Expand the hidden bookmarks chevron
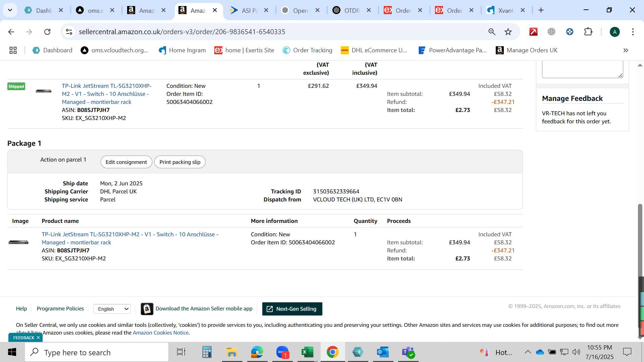Viewport: 644px width, 362px height. tap(626, 50)
